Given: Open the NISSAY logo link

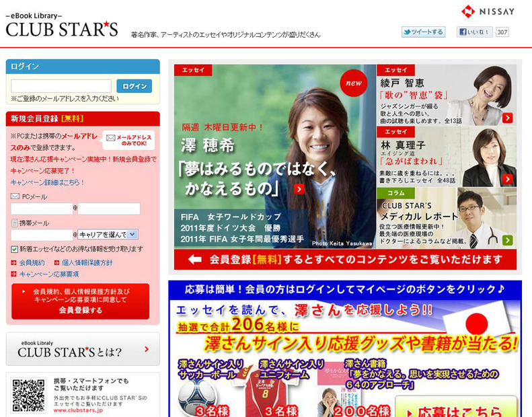Looking at the screenshot, I should [488, 11].
